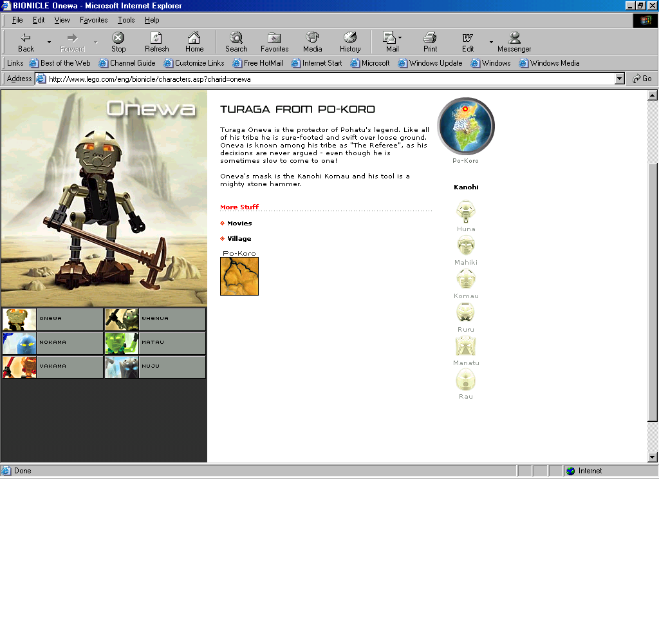Select the Whenua character thumbnail
The height and width of the screenshot is (644, 659).
pos(155,319)
